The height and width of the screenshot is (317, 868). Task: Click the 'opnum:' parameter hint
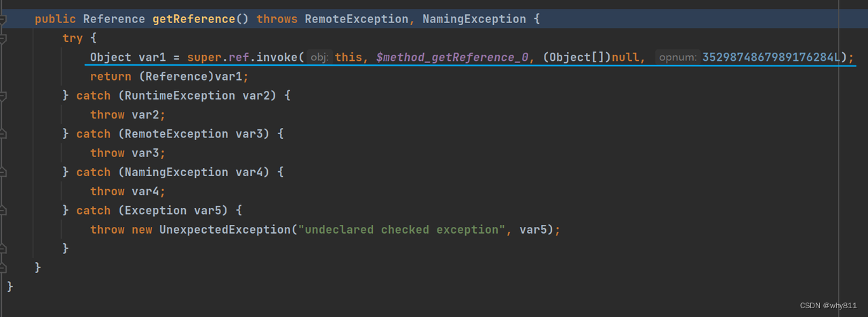point(677,58)
